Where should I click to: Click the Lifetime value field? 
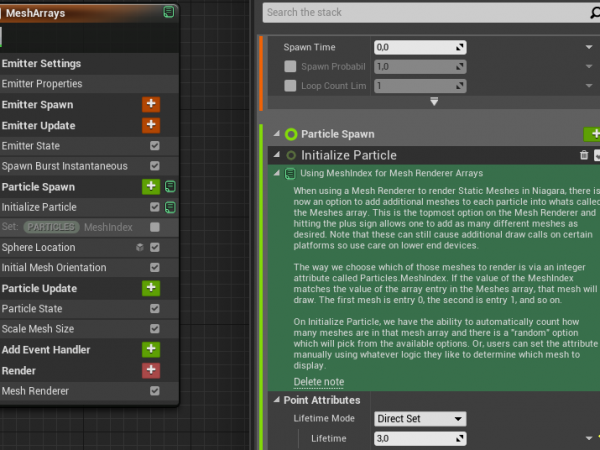(415, 438)
